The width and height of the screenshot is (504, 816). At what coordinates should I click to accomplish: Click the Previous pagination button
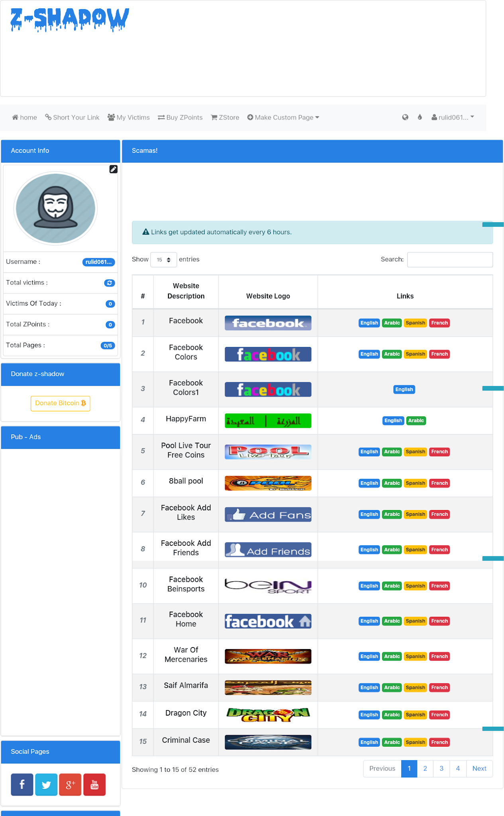tap(382, 769)
